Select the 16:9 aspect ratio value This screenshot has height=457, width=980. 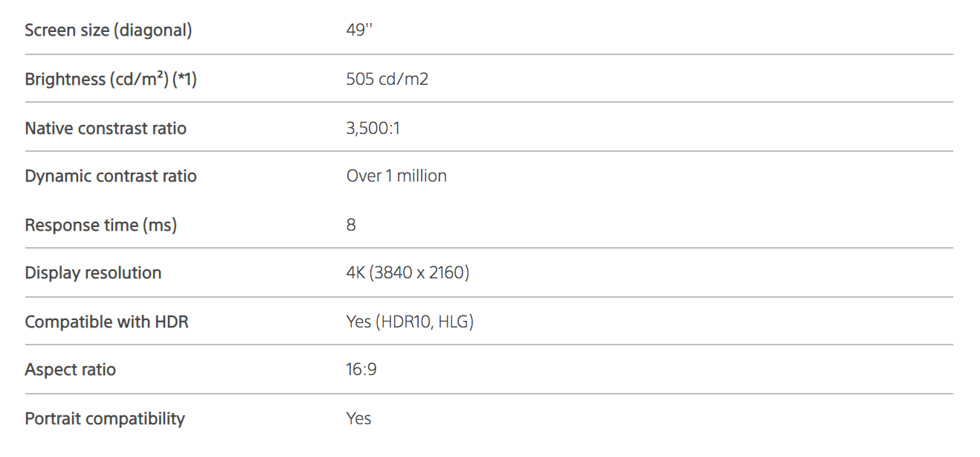[x=361, y=370]
